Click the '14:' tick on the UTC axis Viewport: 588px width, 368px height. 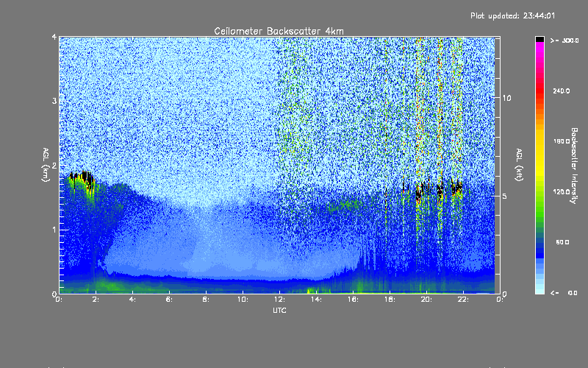316,300
